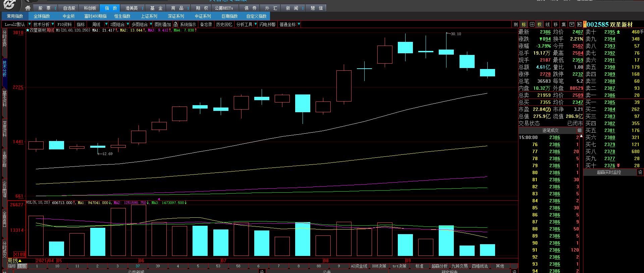Click the skip-to-end arrow icon
The image size is (644, 273).
tap(579, 24)
